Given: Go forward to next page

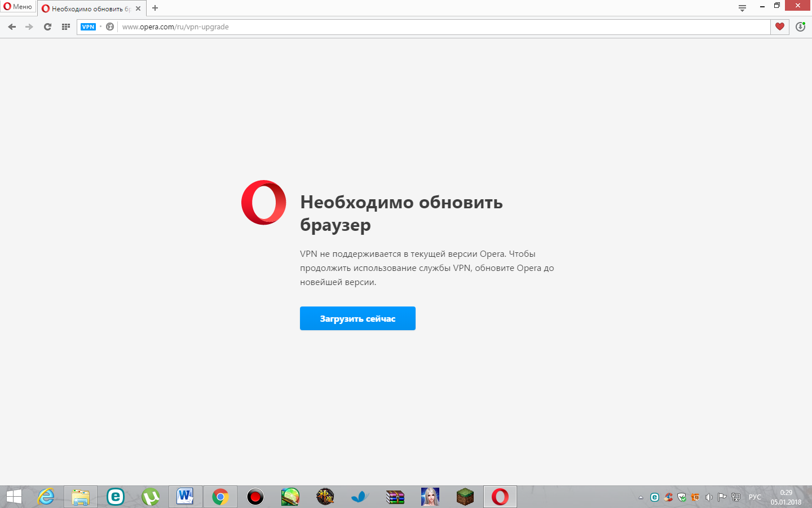Looking at the screenshot, I should [x=29, y=27].
